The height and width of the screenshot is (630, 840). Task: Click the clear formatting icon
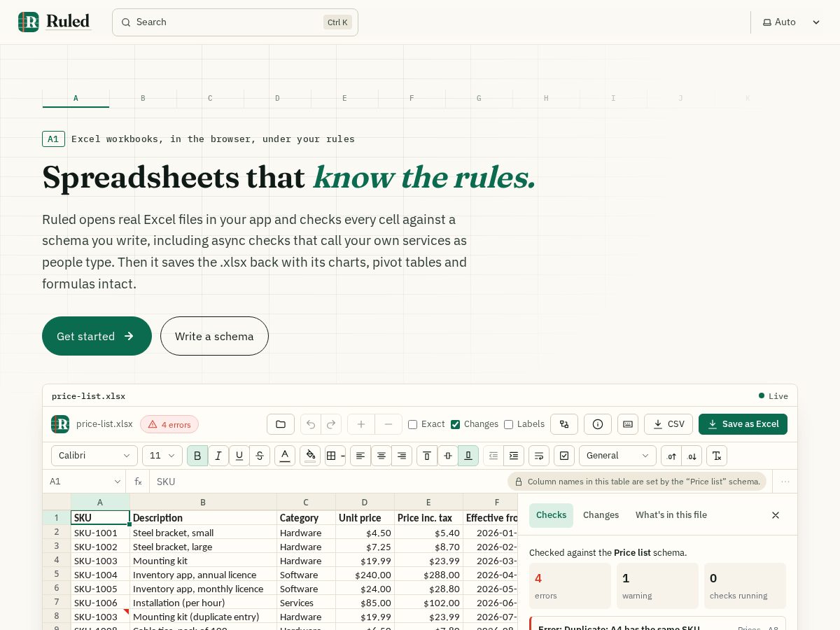(717, 456)
